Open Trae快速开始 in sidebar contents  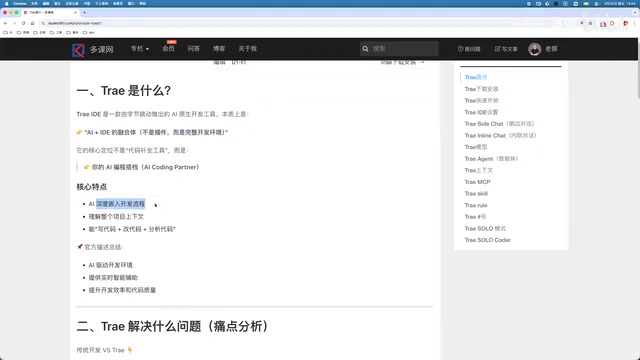481,100
